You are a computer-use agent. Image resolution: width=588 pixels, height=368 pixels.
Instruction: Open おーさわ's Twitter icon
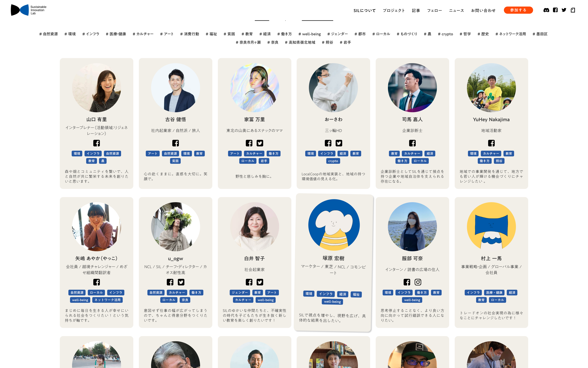[339, 143]
